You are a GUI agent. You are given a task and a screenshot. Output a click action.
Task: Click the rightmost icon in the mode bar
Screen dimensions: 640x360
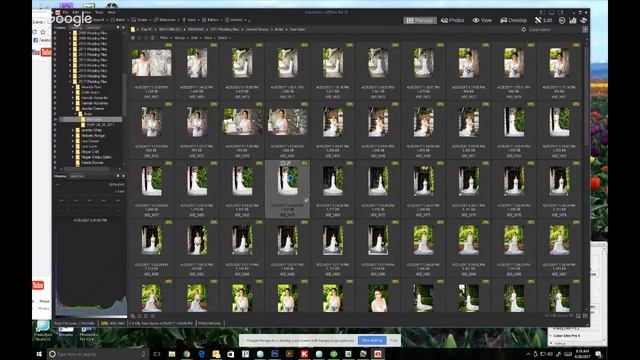pos(584,20)
